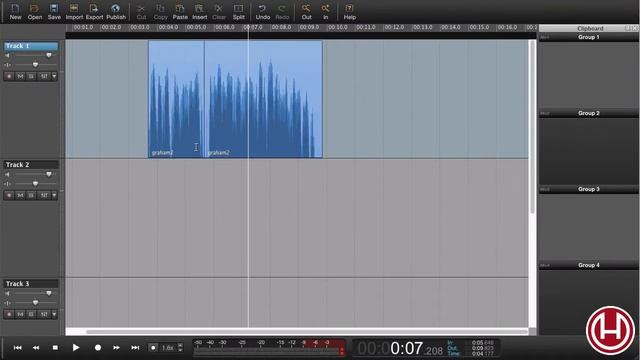640x360 pixels.
Task: Create a new session with New
Action: (x=15, y=12)
